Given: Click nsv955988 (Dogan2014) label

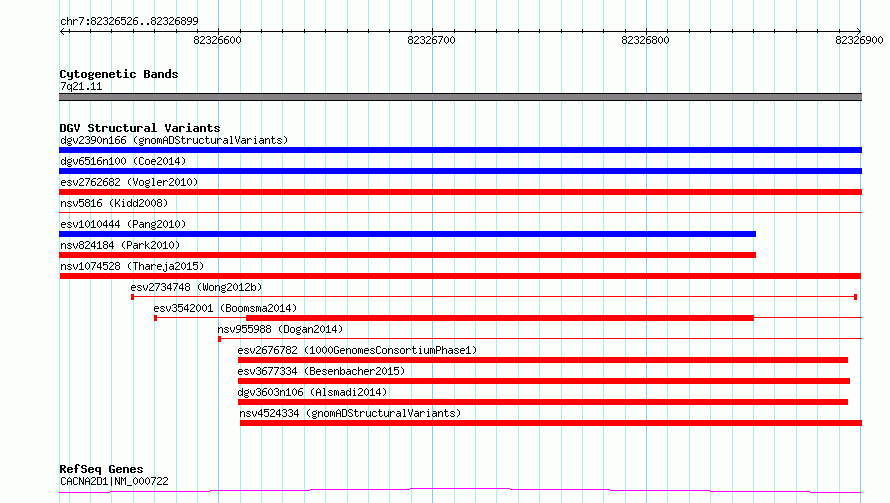Looking at the screenshot, I should [280, 329].
